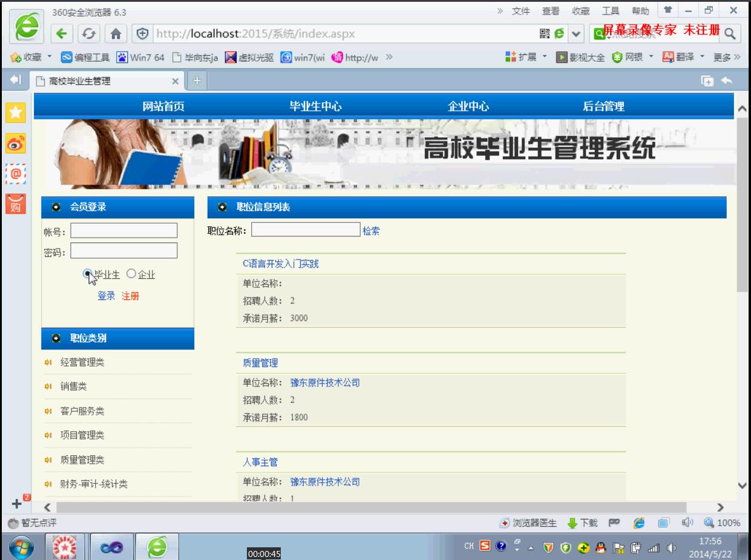Open the mail @ sidebar icon

16,174
